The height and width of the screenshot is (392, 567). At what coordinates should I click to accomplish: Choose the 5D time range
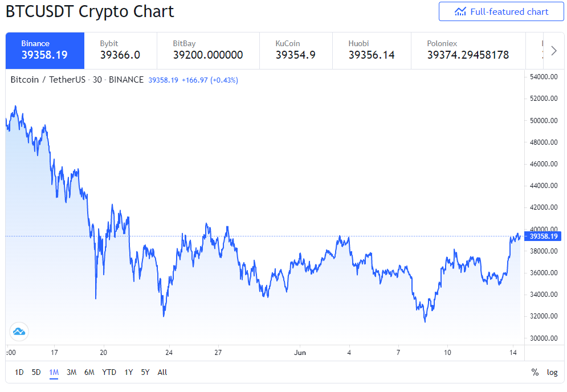point(36,372)
